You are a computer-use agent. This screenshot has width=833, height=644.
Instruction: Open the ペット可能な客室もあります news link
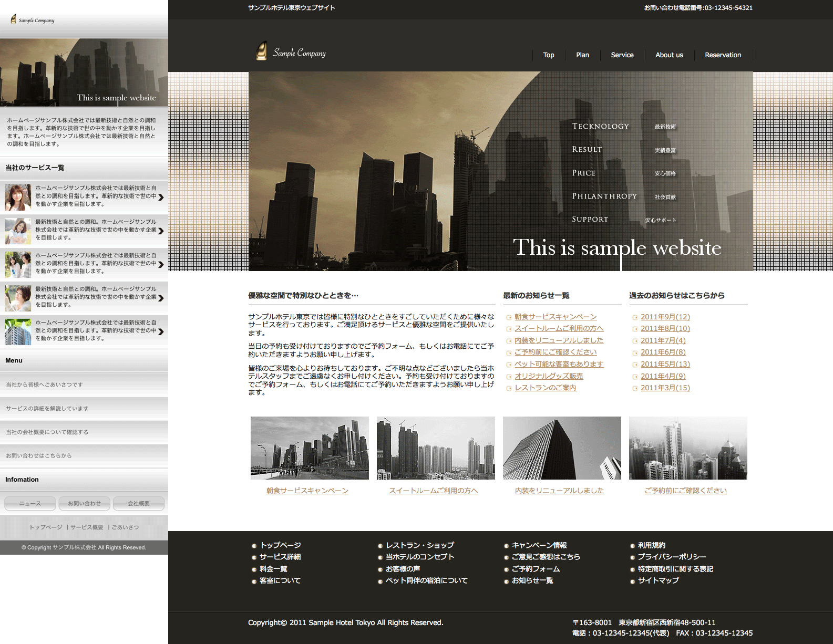coord(559,364)
